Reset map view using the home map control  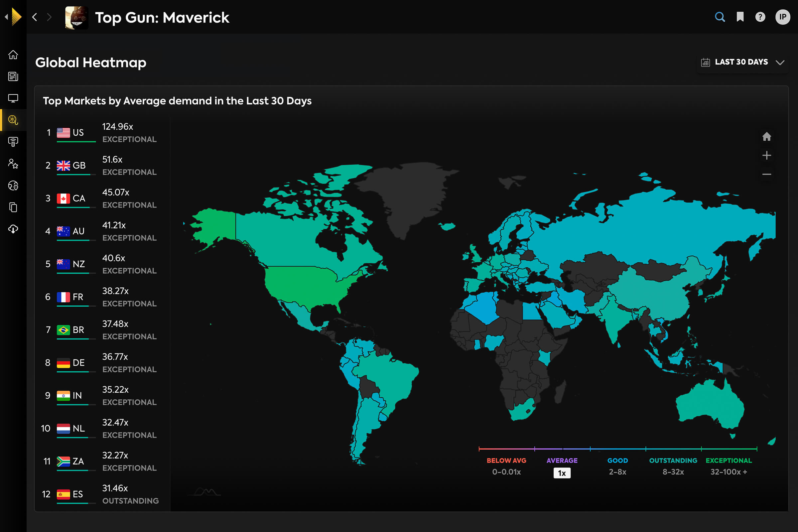pos(767,137)
